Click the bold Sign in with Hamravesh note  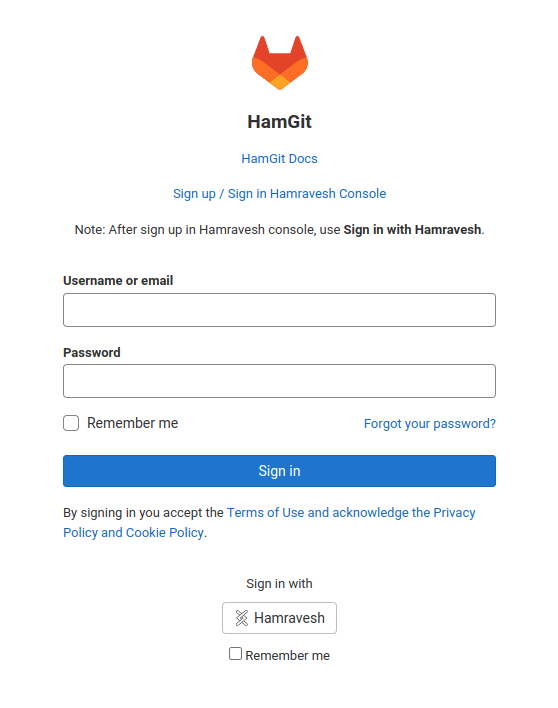(x=412, y=230)
